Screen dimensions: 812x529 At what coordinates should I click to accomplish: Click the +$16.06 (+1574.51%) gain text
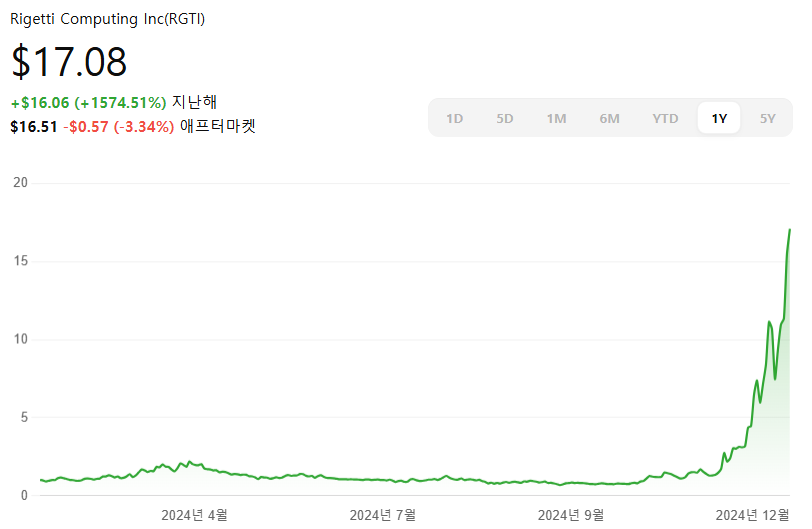click(89, 102)
